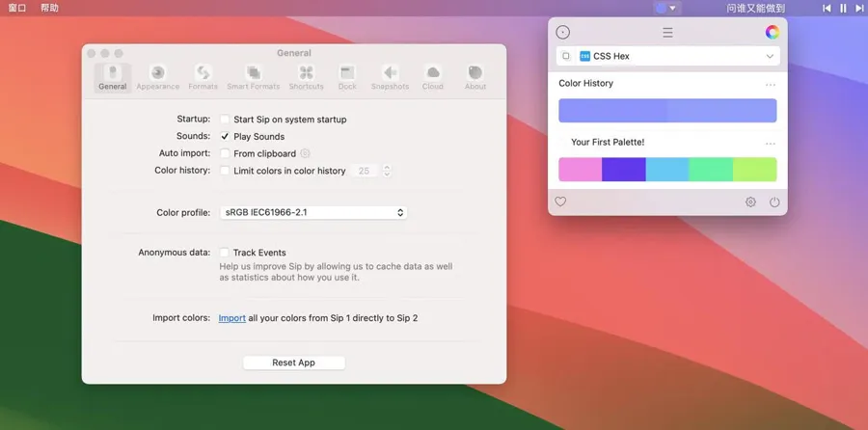Click the heart favorites icon
The height and width of the screenshot is (430, 868).
pos(560,202)
